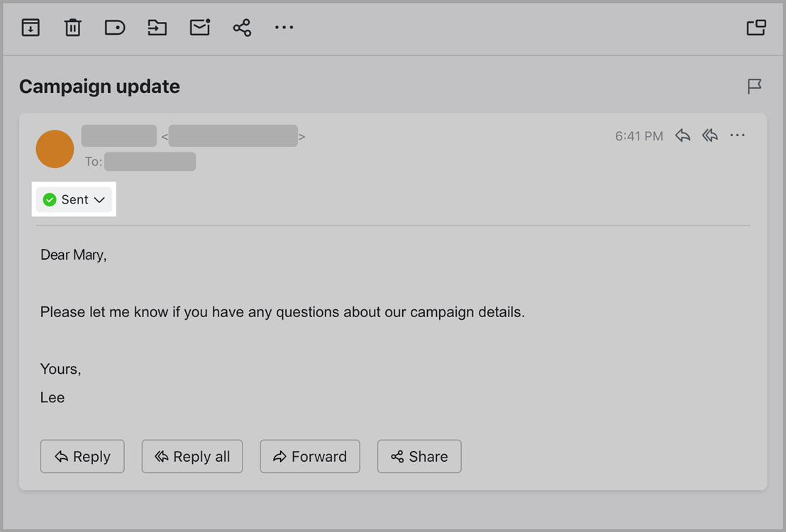The width and height of the screenshot is (786, 532).
Task: Reply to the email with the Reply button
Action: [x=82, y=456]
